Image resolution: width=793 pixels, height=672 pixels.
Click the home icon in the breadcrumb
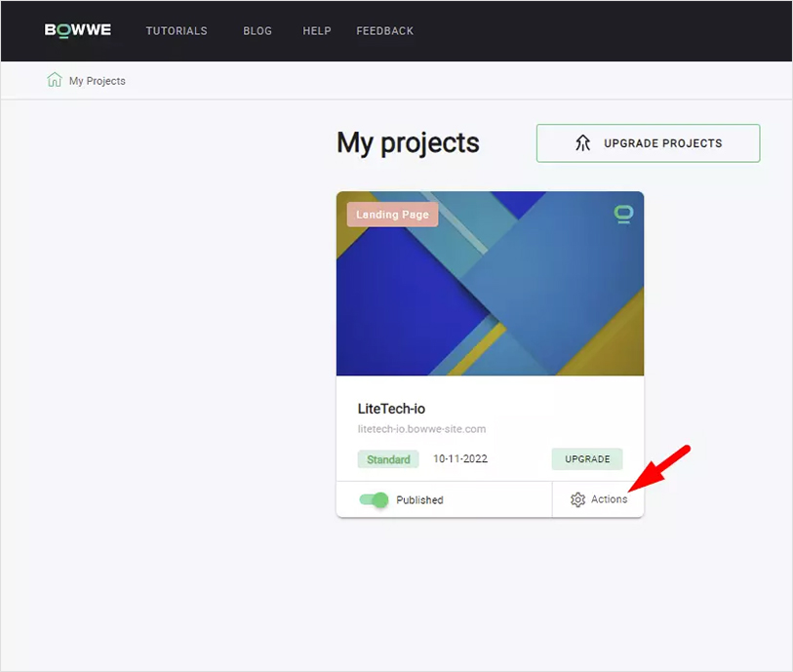click(x=55, y=80)
